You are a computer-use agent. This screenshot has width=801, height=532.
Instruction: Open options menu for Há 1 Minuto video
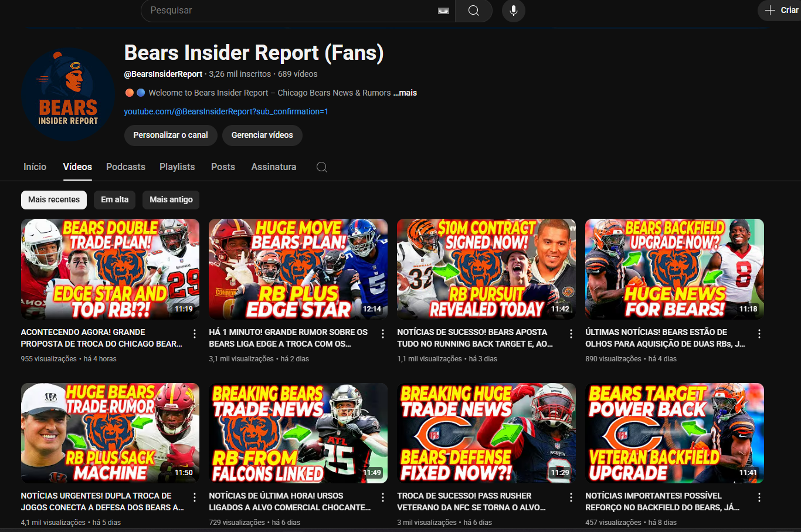pyautogui.click(x=383, y=334)
